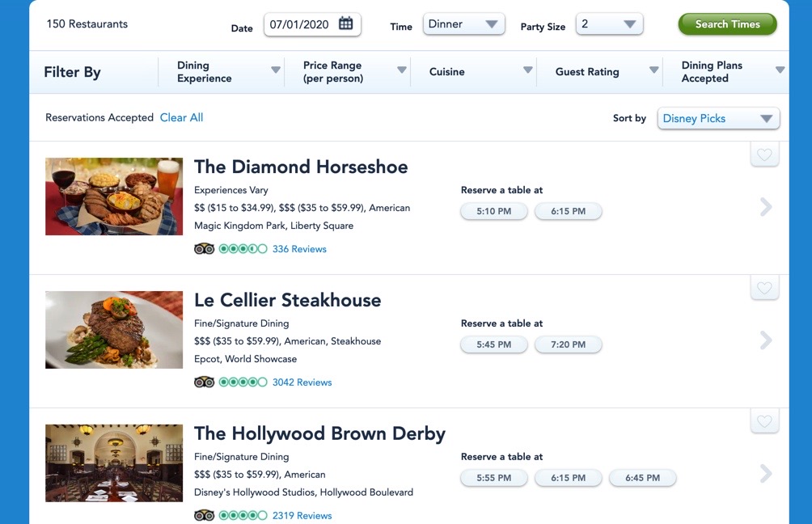Open the Time dropdown showing Dinner
This screenshot has height=524, width=812.
[463, 24]
